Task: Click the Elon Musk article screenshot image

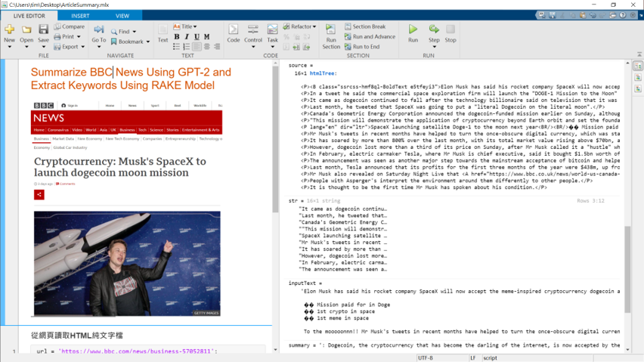Action: pos(127,264)
